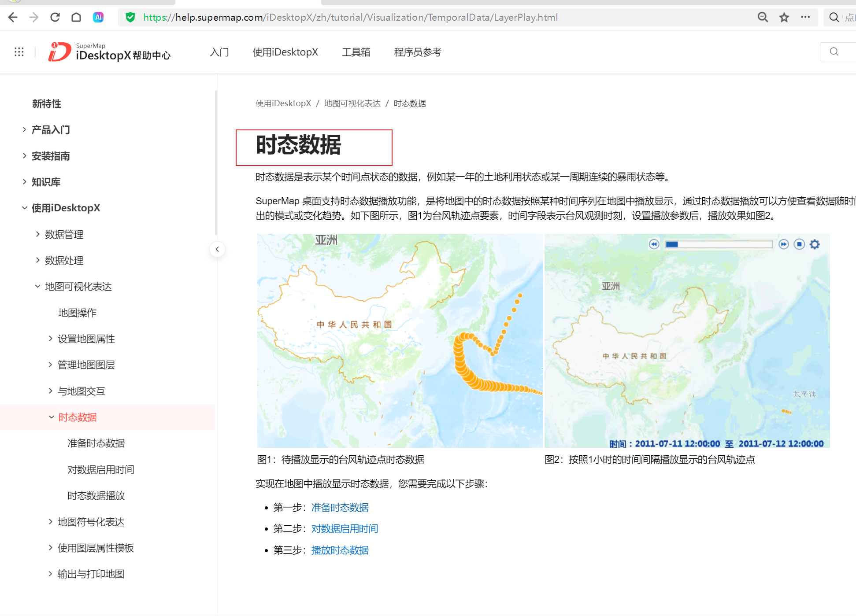Viewport: 856px width, 616px height.
Task: Click the apps grid icon top-left
Action: 19,52
